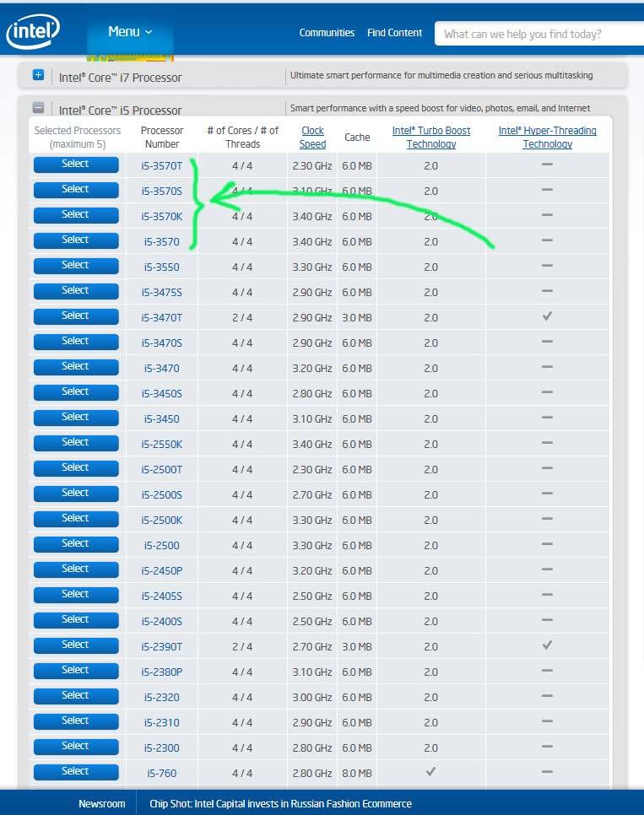The height and width of the screenshot is (815, 644).
Task: Open the i5-2450P processor number link
Action: click(162, 570)
